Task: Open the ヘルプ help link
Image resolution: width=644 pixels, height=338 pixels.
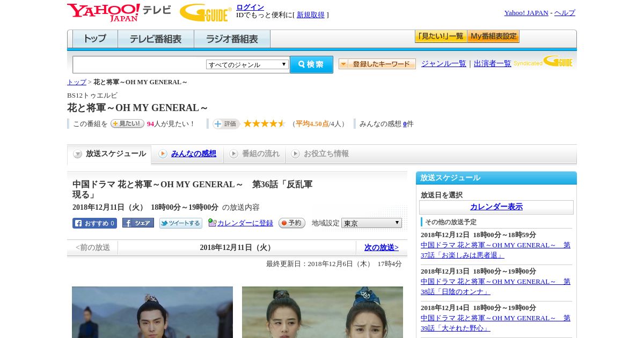Action: point(565,13)
